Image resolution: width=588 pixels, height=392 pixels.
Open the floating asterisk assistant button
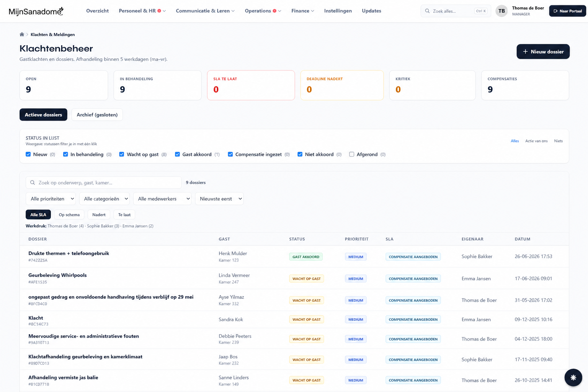click(573, 377)
